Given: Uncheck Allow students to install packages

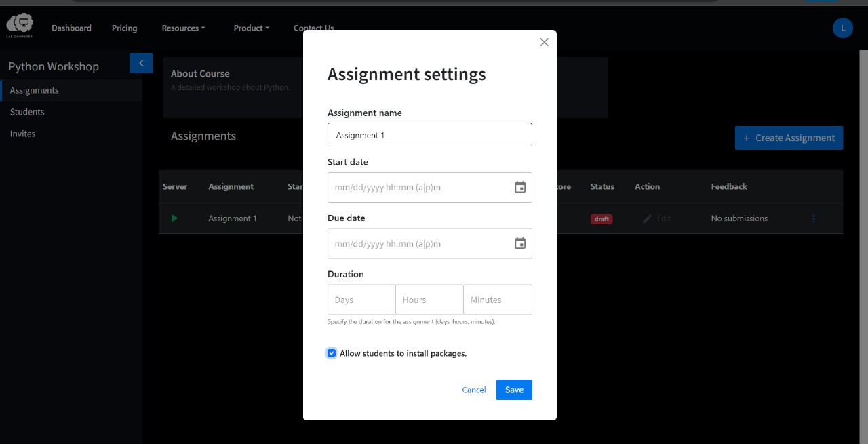Looking at the screenshot, I should tap(332, 353).
